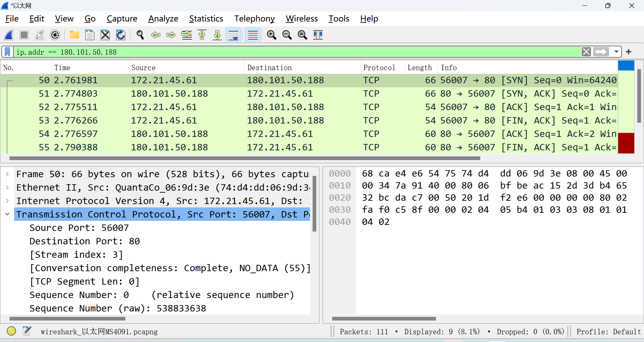This screenshot has height=342, width=644.
Task: Find a packet magnifier icon
Action: click(x=140, y=35)
